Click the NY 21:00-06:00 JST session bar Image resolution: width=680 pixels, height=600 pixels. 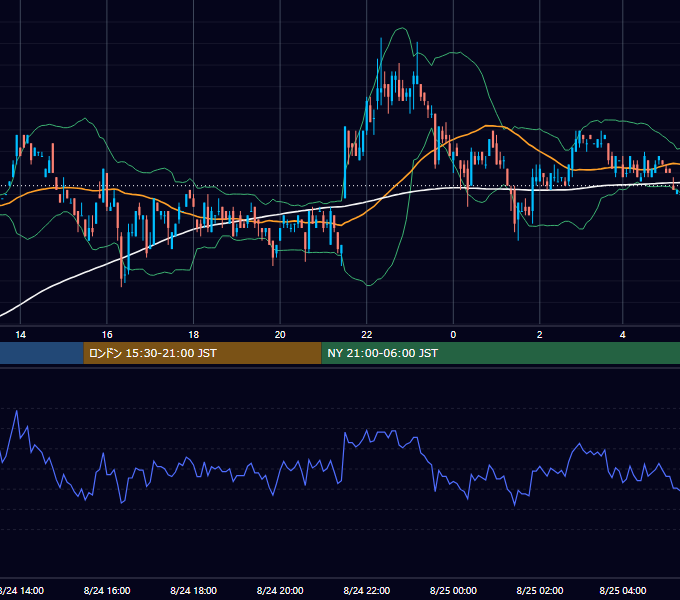click(500, 353)
